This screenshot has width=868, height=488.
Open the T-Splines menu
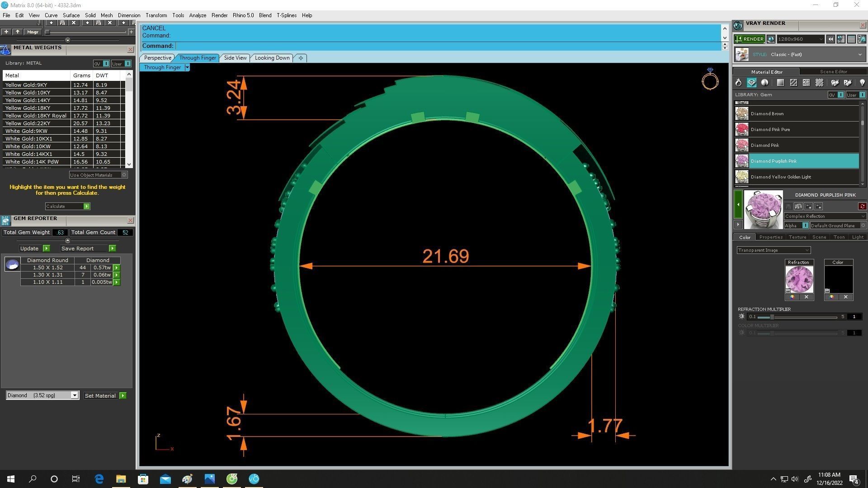[x=286, y=15]
